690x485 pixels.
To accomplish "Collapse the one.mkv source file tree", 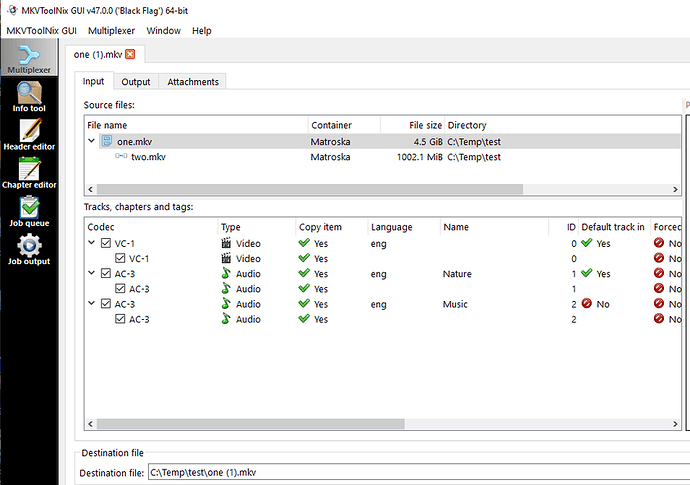I will click(x=92, y=141).
